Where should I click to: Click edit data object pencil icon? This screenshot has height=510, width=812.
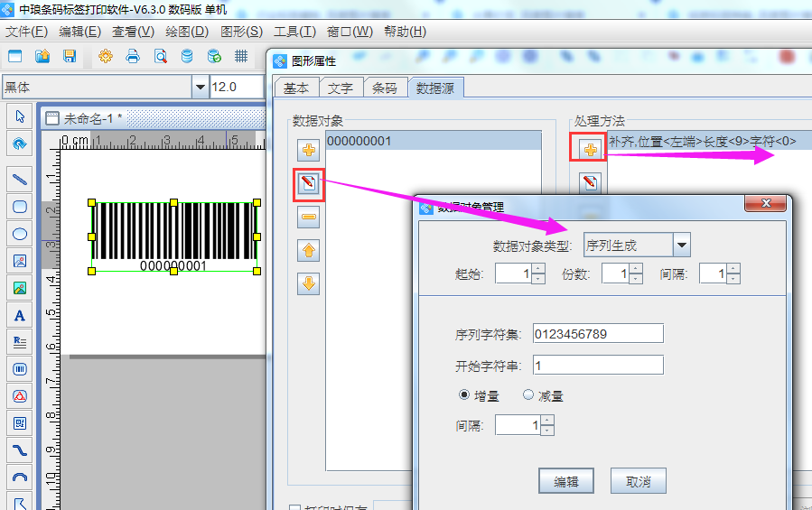point(309,183)
